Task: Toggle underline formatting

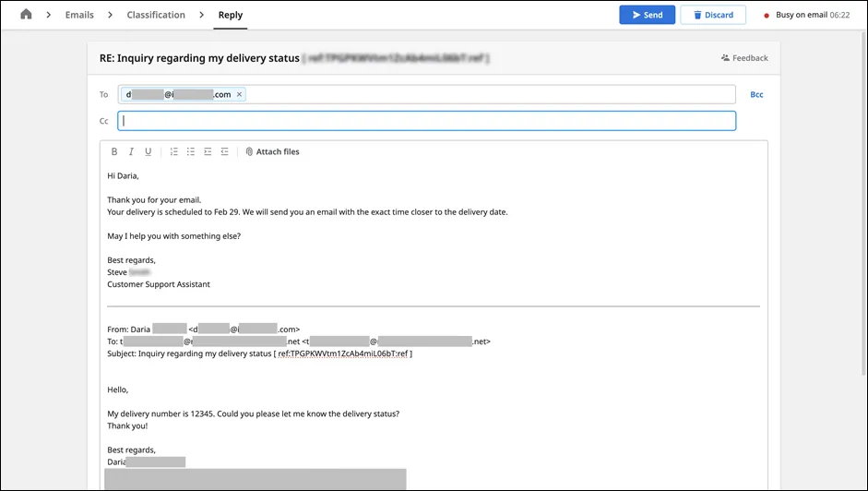Action: click(x=148, y=151)
